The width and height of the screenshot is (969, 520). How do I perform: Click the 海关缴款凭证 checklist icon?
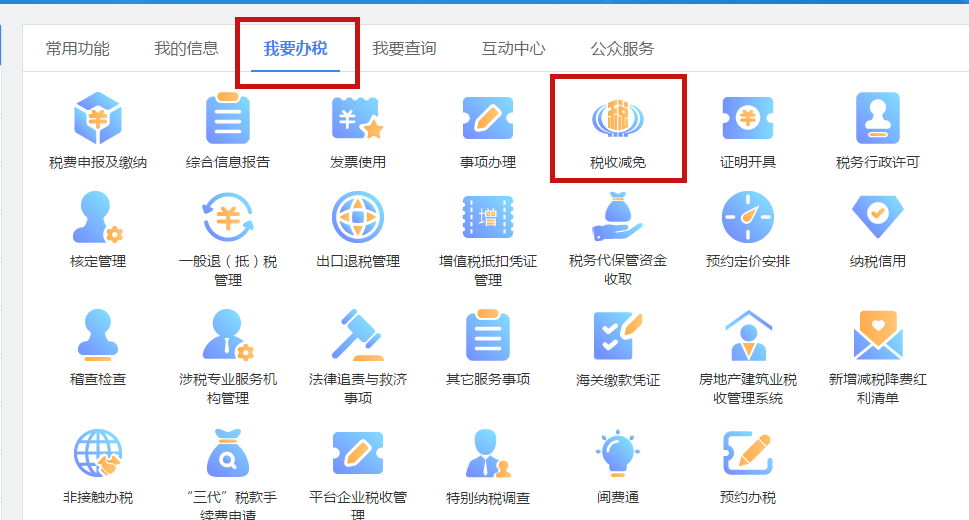pos(618,335)
